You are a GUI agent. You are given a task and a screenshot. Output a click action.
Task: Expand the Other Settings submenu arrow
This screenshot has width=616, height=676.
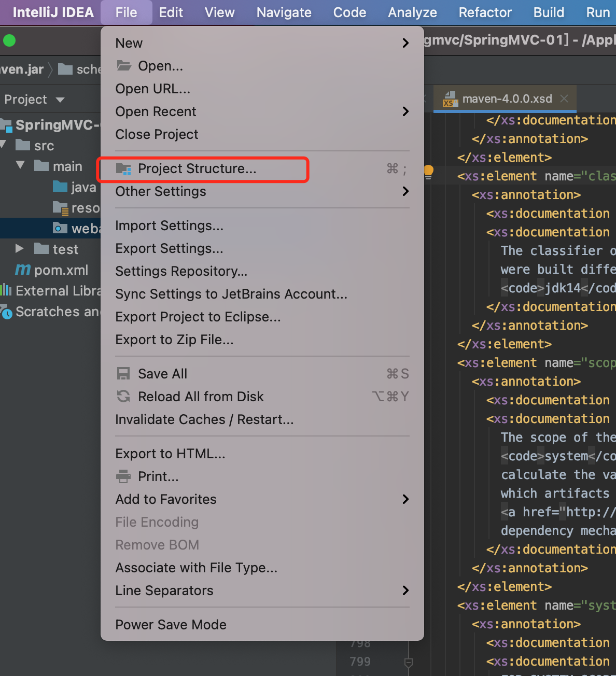point(406,191)
